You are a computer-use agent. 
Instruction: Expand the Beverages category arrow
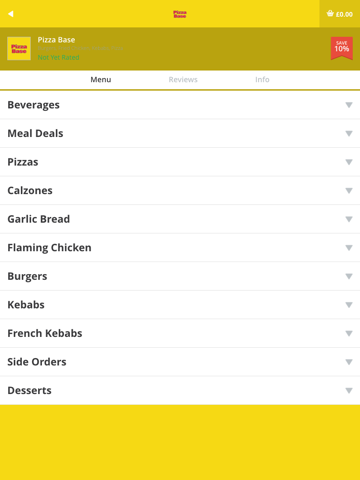pos(349,105)
